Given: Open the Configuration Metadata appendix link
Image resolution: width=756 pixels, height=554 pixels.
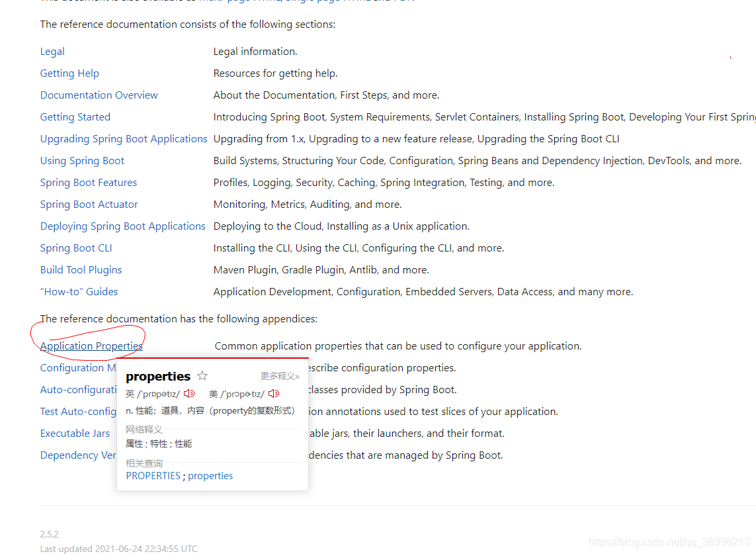Looking at the screenshot, I should (x=78, y=368).
